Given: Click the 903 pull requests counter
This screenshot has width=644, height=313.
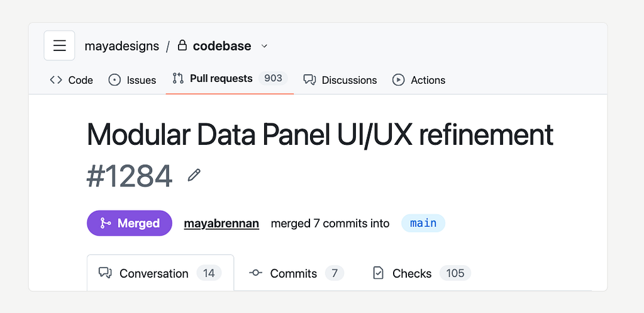Looking at the screenshot, I should [273, 78].
